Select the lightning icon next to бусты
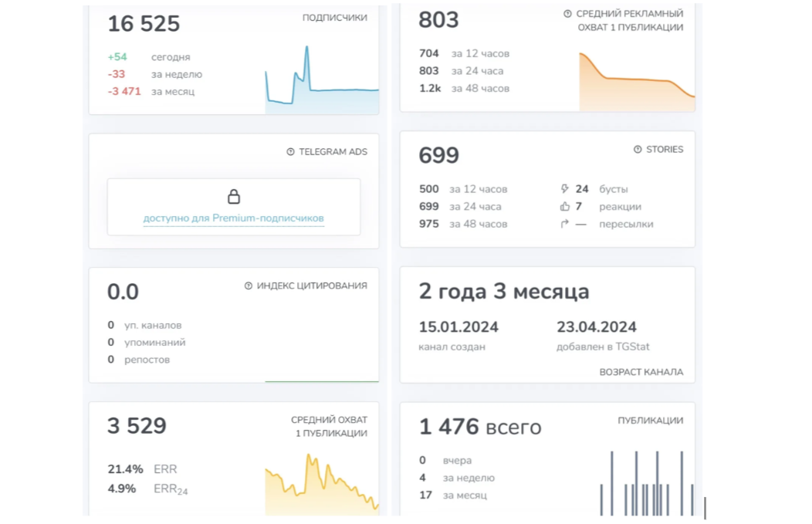Image resolution: width=812 pixels, height=524 pixels. [564, 189]
